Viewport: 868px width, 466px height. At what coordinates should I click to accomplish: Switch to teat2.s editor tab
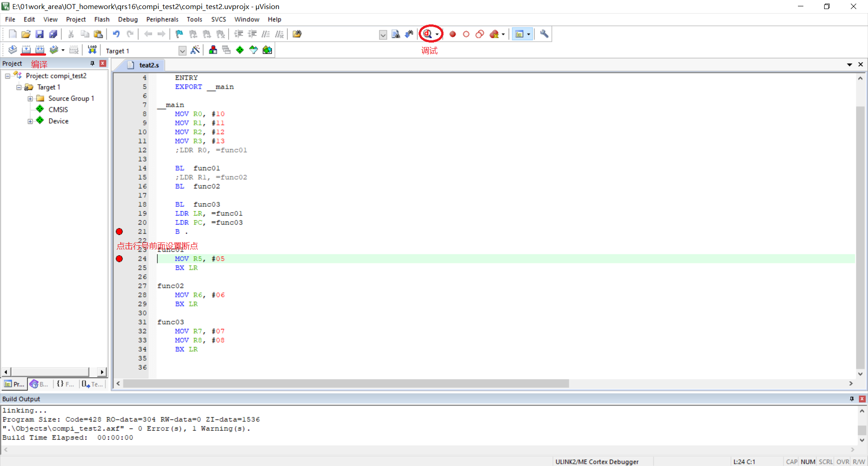(144, 65)
